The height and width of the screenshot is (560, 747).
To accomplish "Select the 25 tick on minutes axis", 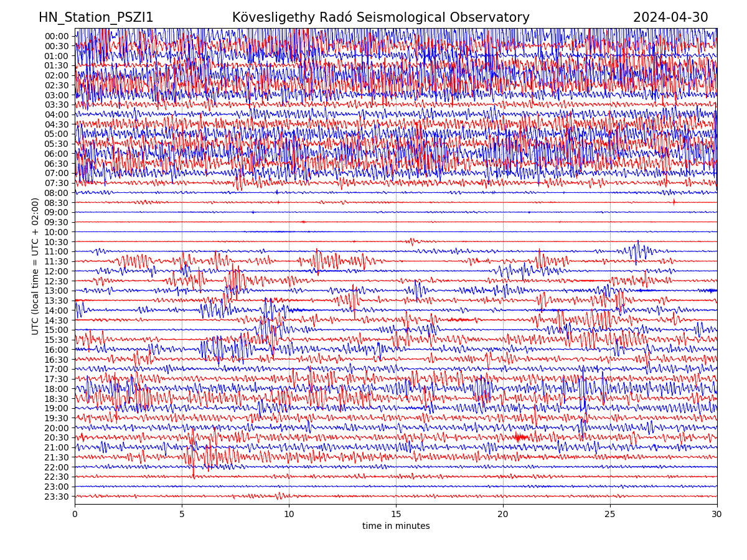I will [x=610, y=515].
